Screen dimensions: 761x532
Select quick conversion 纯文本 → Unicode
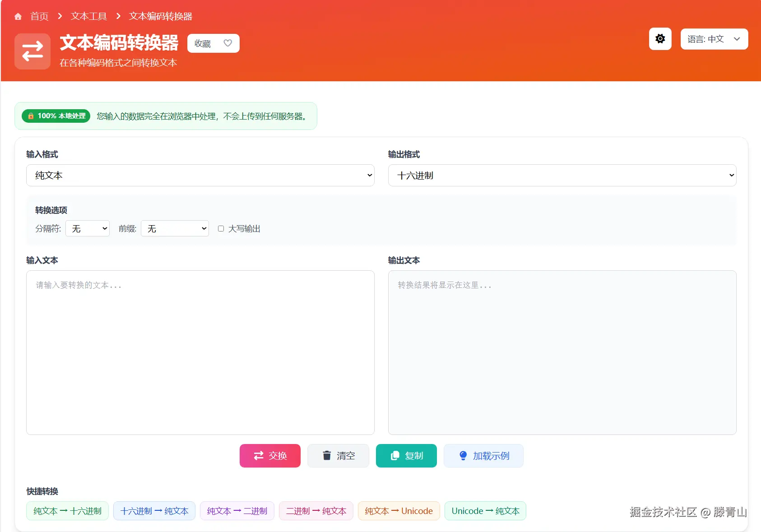pyautogui.click(x=399, y=511)
